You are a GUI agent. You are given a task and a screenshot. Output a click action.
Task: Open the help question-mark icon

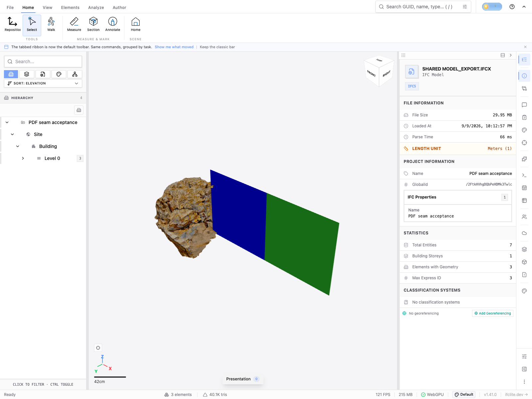[x=512, y=7]
